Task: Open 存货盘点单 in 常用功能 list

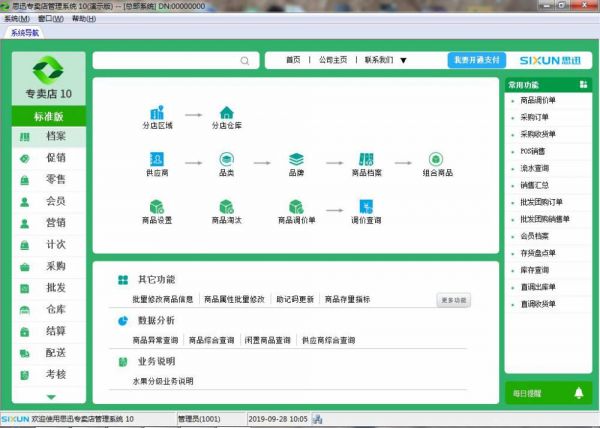Action: coord(538,253)
